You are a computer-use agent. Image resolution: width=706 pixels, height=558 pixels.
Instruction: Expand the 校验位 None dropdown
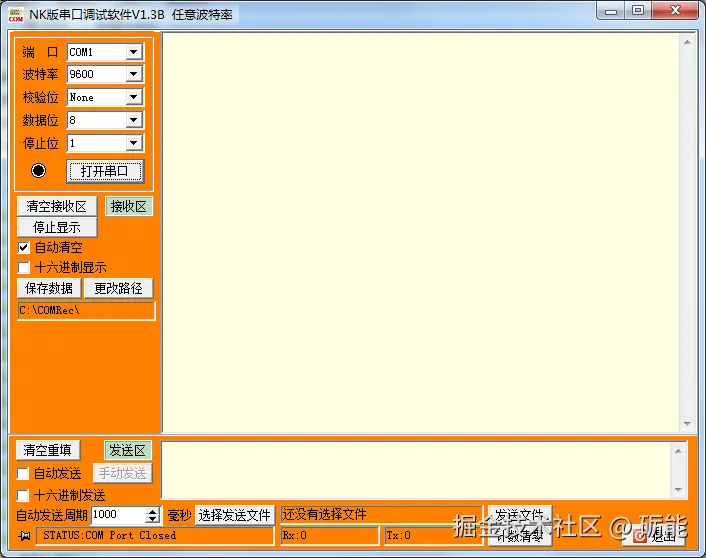click(x=133, y=97)
